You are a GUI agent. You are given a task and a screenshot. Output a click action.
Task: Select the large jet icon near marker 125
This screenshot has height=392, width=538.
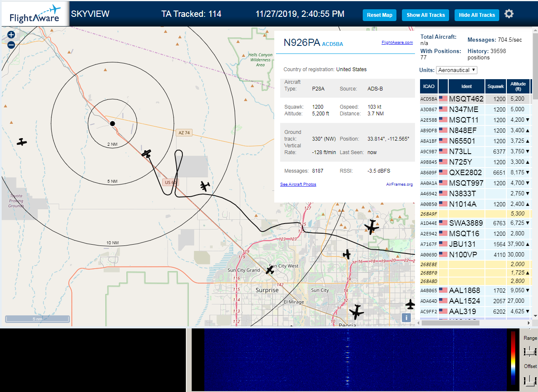click(x=372, y=227)
